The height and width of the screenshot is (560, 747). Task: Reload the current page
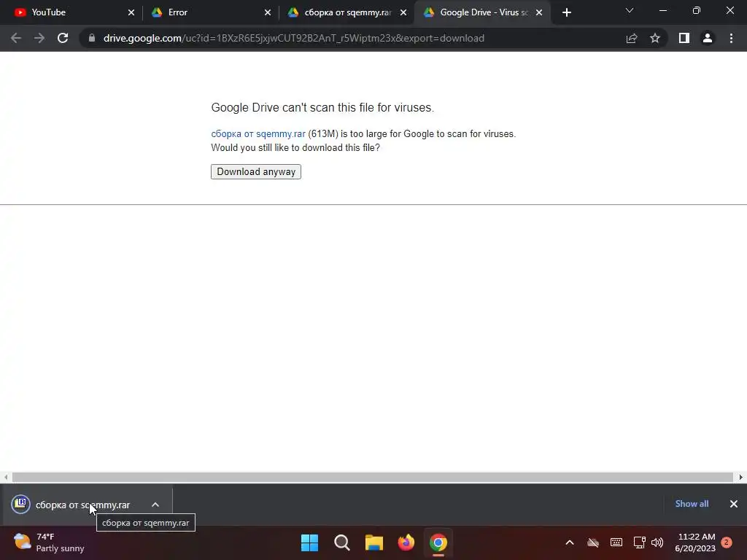[x=63, y=38]
